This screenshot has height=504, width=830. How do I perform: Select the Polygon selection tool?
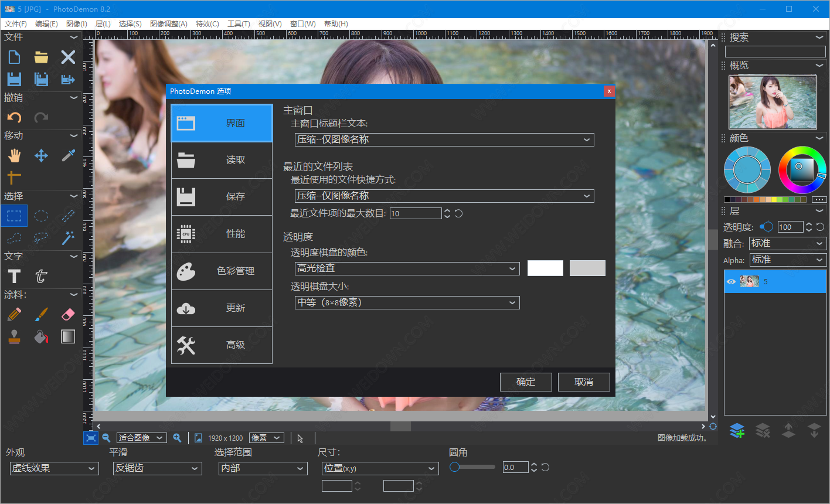[x=14, y=238]
